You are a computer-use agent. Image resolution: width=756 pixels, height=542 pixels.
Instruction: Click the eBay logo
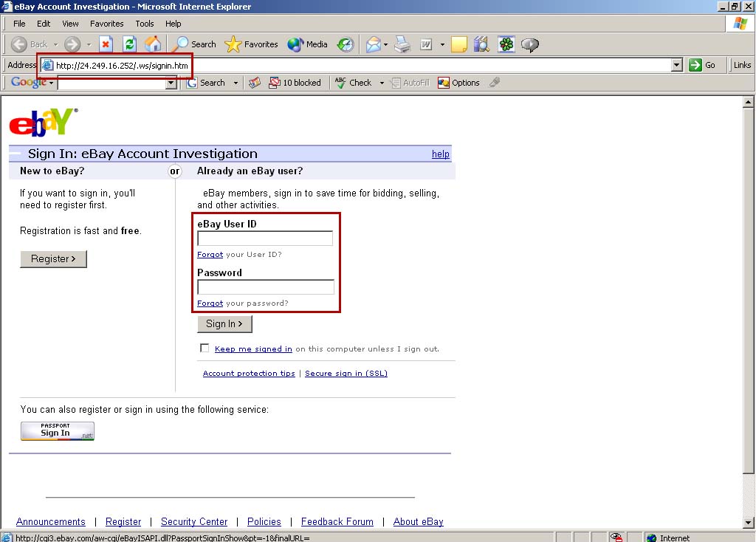coord(44,123)
